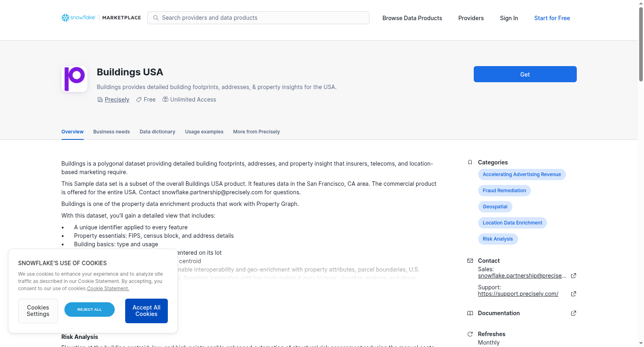Select Location Data Enrichment category chip
Screen dimensions: 644x347
tap(512, 223)
